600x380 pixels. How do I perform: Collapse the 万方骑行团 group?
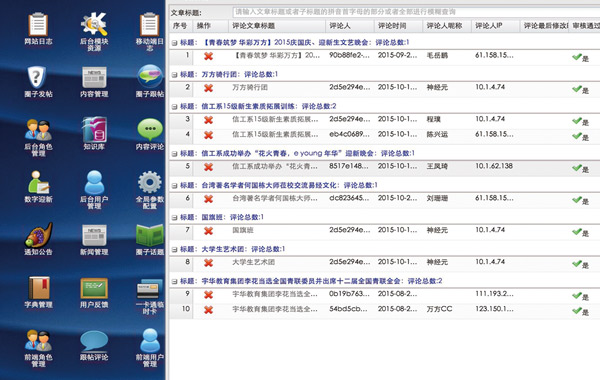[174, 75]
